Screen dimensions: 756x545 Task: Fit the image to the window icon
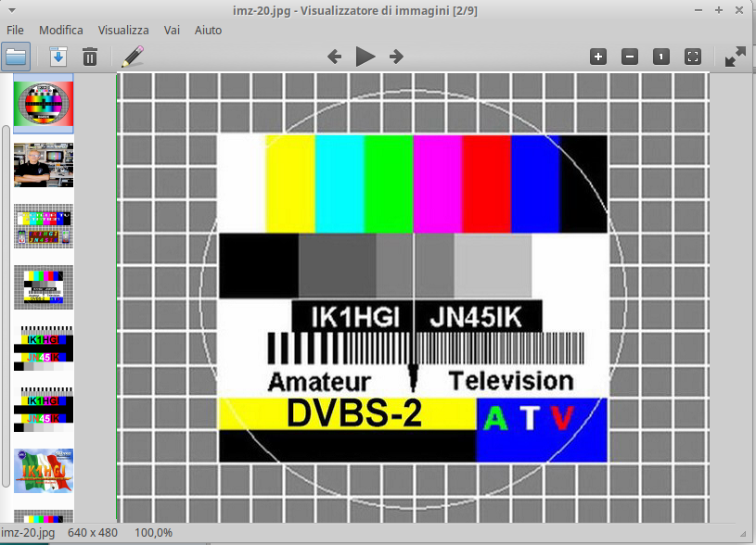point(693,57)
